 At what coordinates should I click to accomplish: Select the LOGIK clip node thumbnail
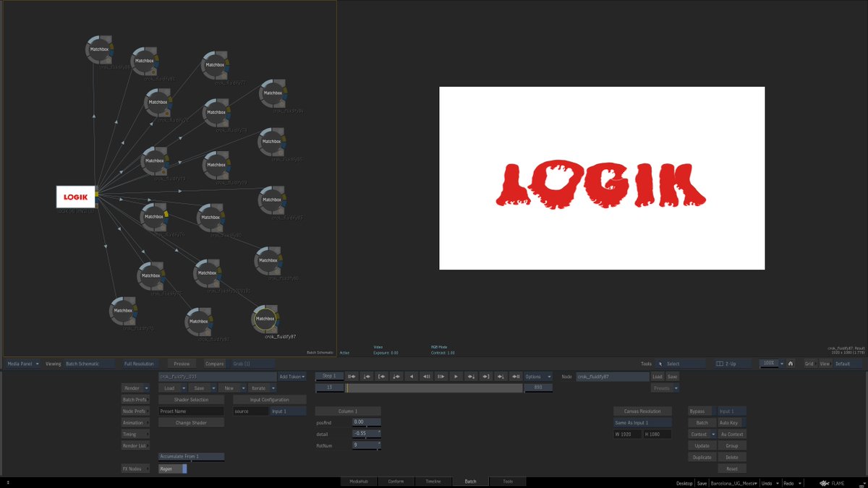[75, 197]
